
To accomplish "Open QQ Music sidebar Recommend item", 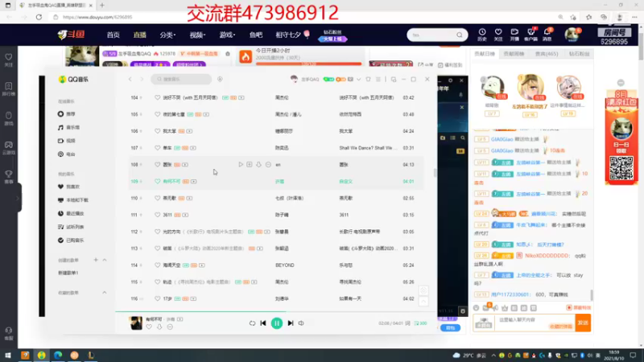I will (67, 114).
